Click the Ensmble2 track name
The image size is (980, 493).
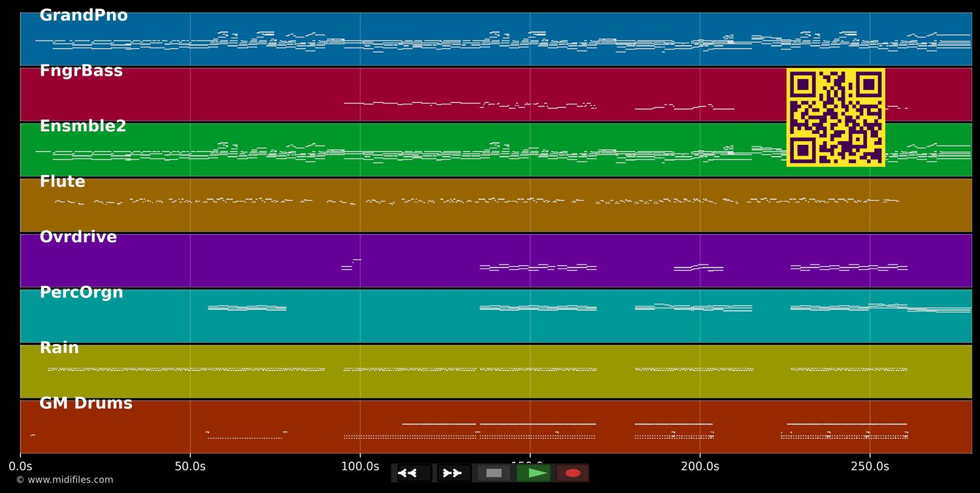click(x=83, y=127)
